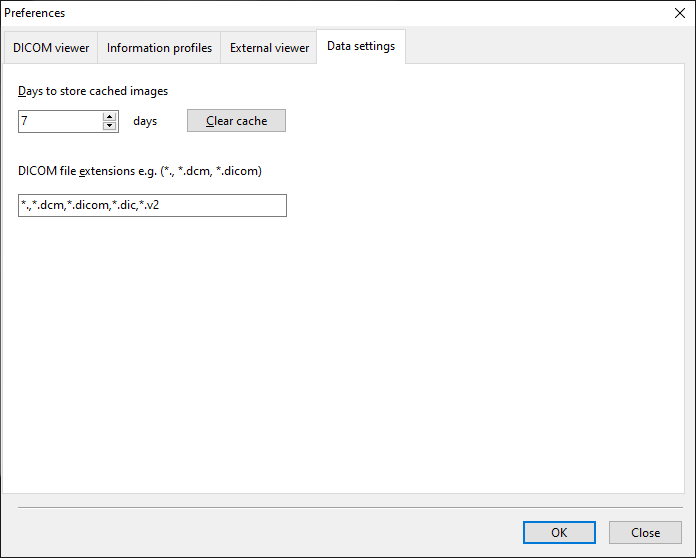Image resolution: width=696 pixels, height=558 pixels.
Task: Click the "Days to store cached images" label
Action: 93,91
